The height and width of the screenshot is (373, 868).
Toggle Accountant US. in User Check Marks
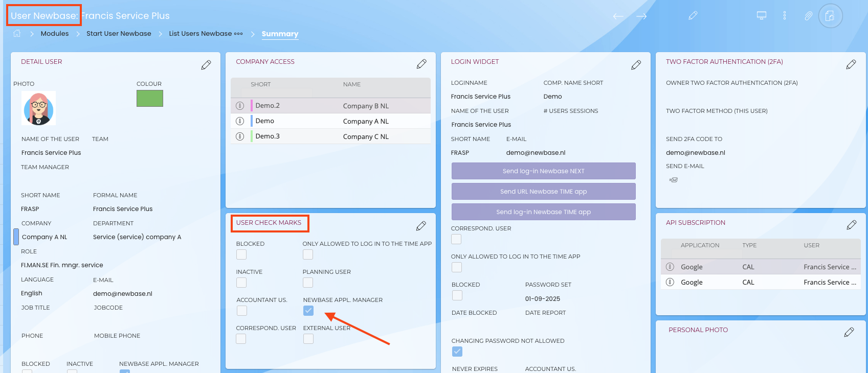(x=242, y=311)
